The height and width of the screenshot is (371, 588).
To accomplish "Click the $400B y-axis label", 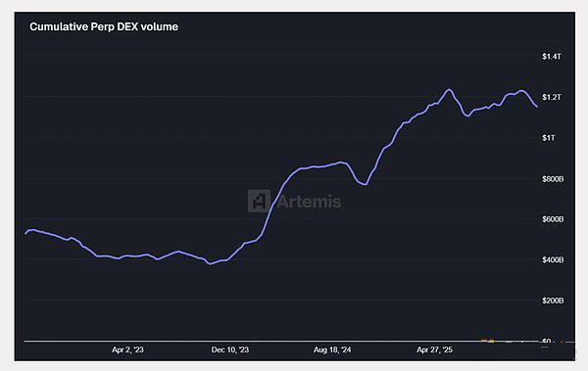I will [553, 259].
